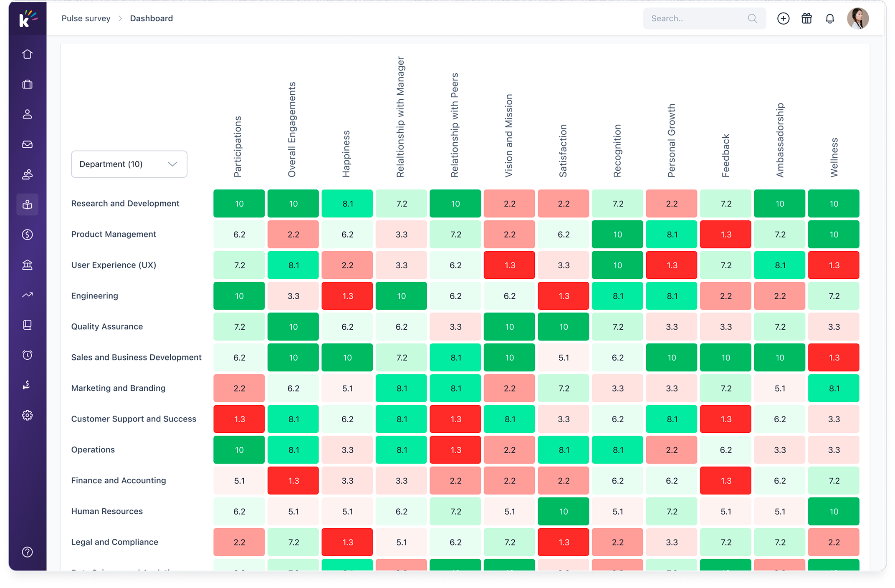Click the Search input field
The height and width of the screenshot is (588, 895).
pos(704,18)
